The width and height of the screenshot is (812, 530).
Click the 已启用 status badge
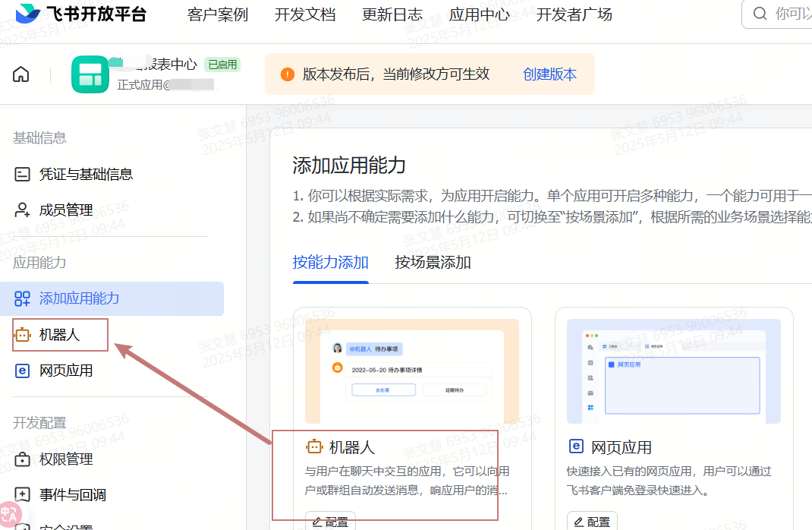coord(222,65)
